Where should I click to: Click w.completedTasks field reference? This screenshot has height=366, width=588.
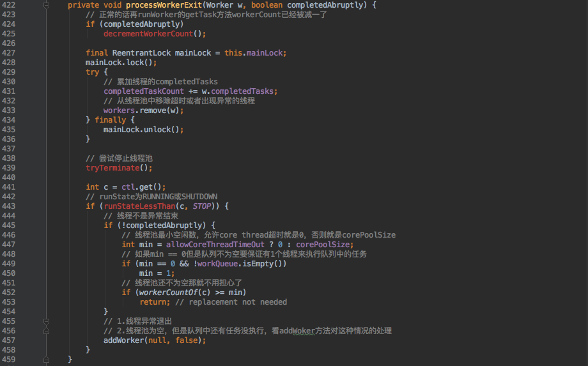click(238, 91)
